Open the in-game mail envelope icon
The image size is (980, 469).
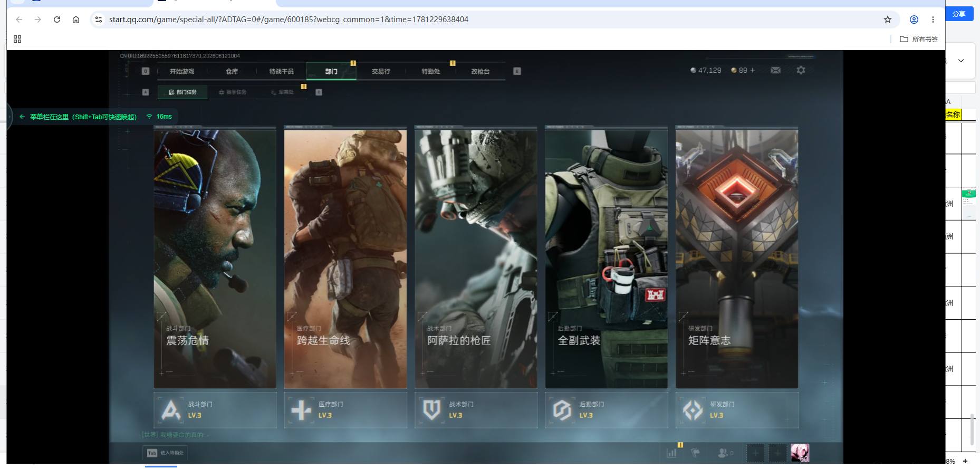tap(775, 70)
